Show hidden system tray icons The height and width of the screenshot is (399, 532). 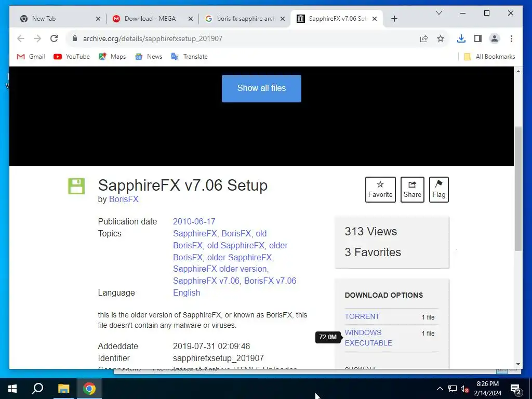440,389
